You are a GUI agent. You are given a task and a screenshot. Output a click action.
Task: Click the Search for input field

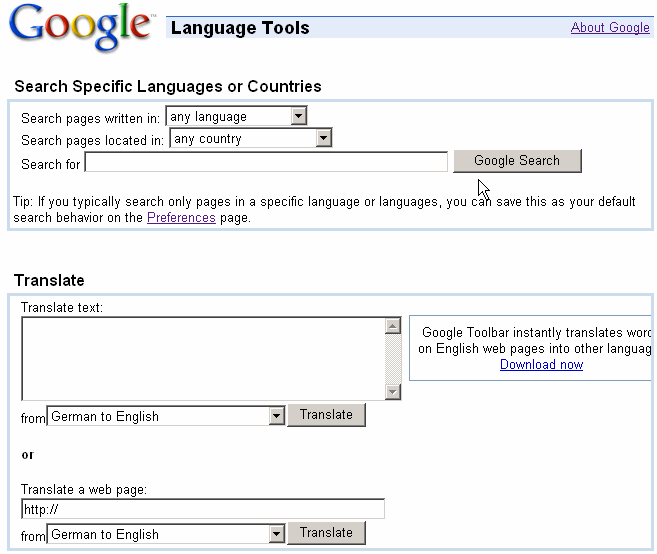pyautogui.click(x=266, y=162)
